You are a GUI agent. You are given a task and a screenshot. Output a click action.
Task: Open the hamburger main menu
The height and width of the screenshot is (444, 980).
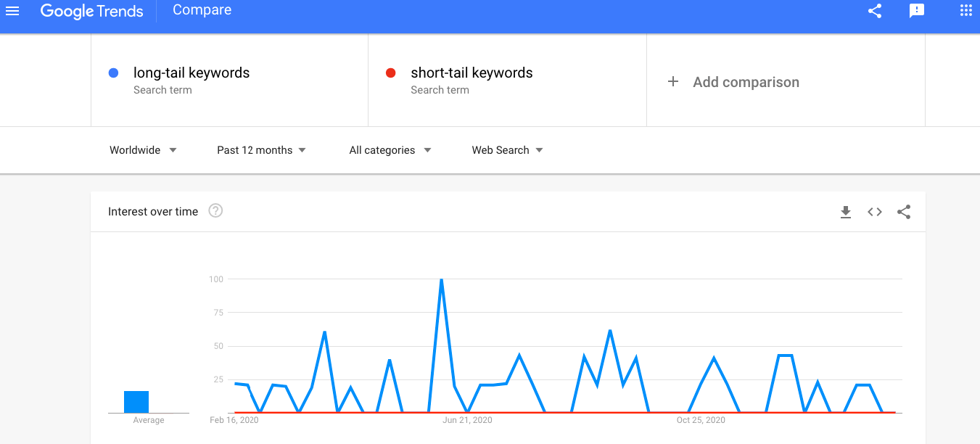12,11
